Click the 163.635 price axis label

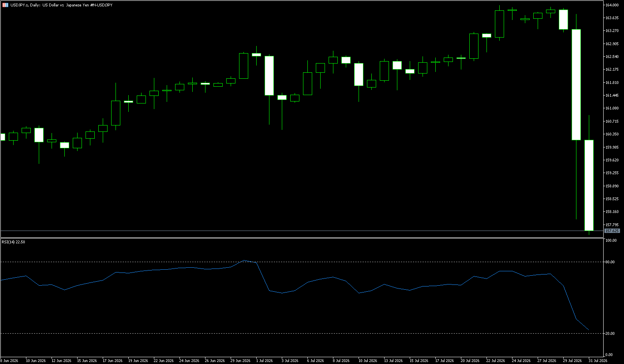tap(612, 18)
